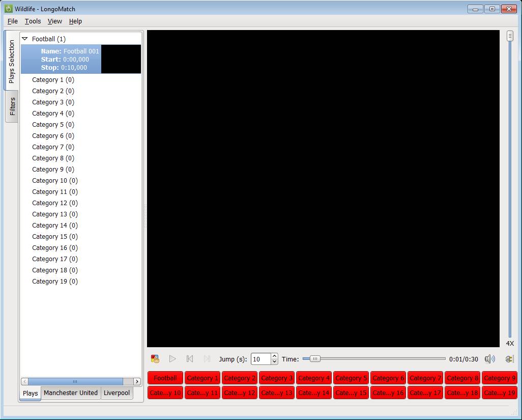This screenshot has width=522, height=420.
Task: Click the red Cate...y 11 button
Action: point(202,393)
